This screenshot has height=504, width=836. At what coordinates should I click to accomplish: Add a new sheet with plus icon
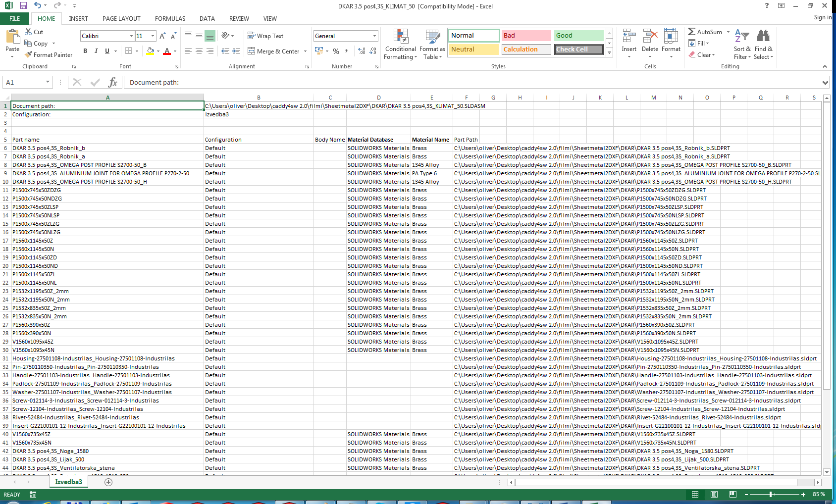tap(108, 482)
